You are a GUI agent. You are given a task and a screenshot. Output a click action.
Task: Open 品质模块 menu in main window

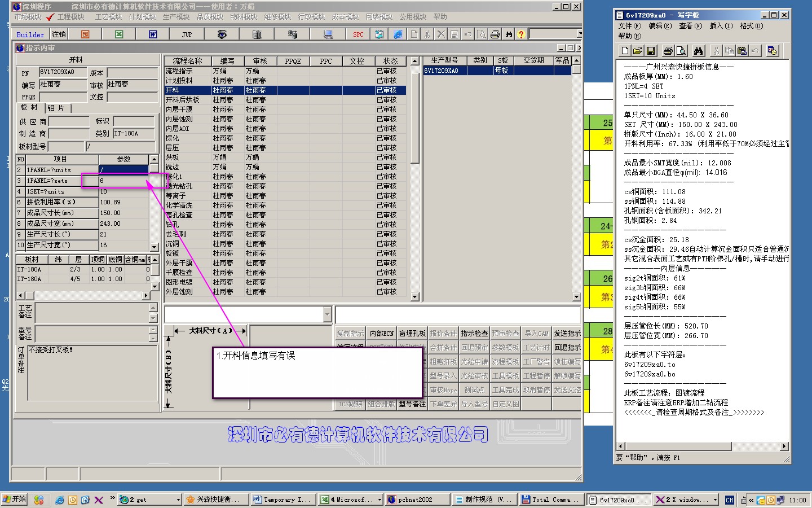click(x=210, y=17)
